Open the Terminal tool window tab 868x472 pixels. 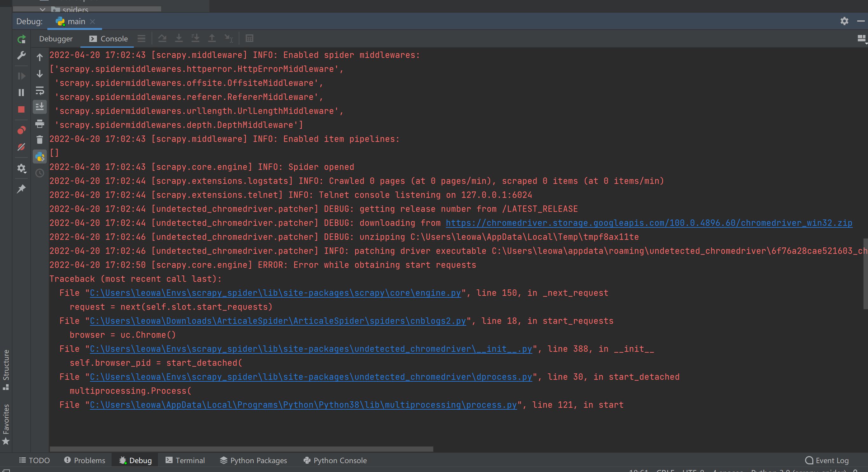coord(185,460)
